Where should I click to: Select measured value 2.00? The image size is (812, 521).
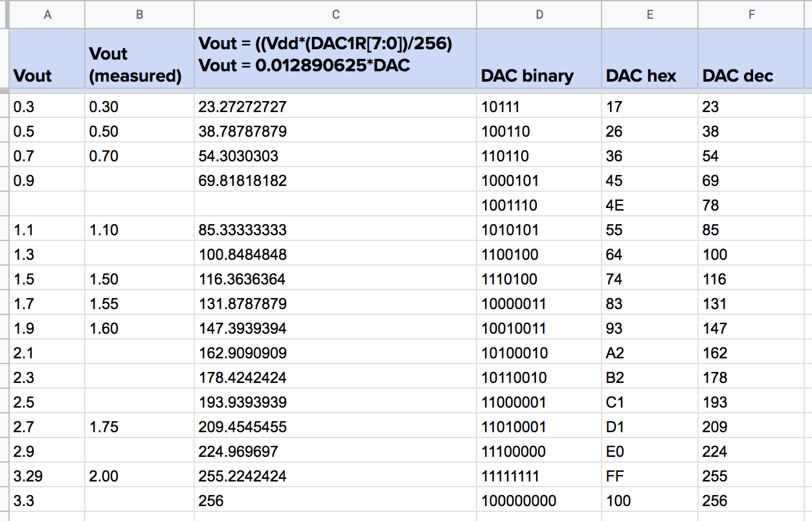139,476
